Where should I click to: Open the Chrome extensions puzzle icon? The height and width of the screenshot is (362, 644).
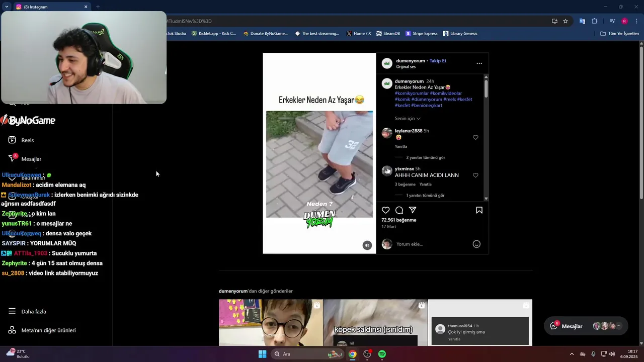[x=594, y=21]
